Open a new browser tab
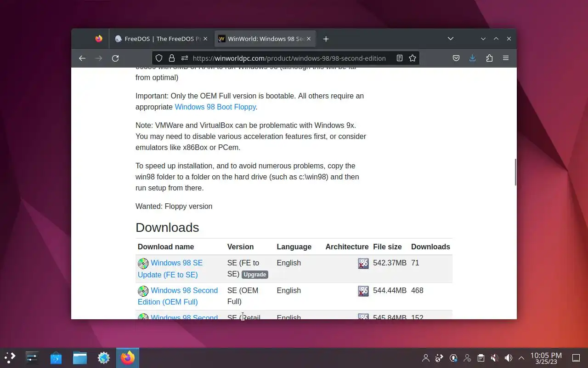The image size is (588, 368). point(326,39)
